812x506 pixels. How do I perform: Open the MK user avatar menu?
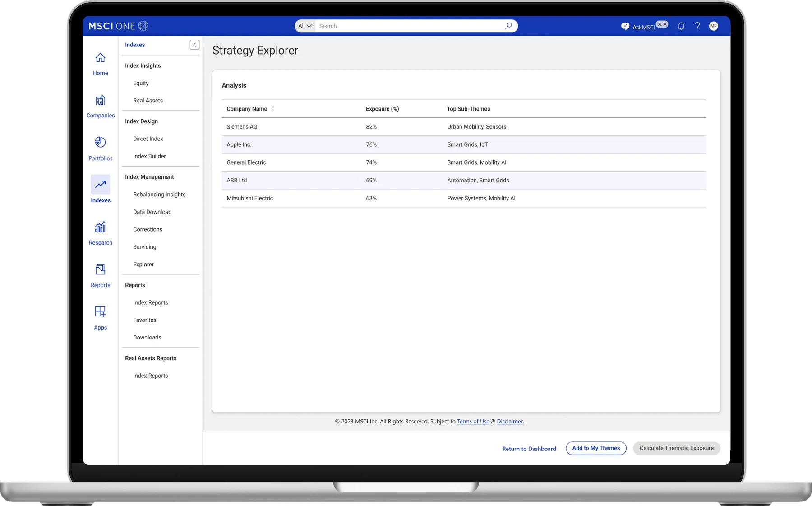click(x=713, y=26)
